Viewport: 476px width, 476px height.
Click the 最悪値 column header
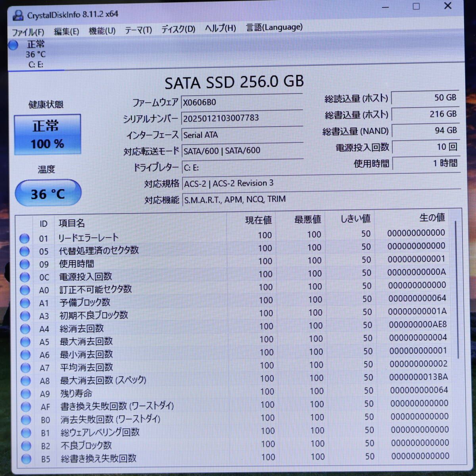click(307, 219)
